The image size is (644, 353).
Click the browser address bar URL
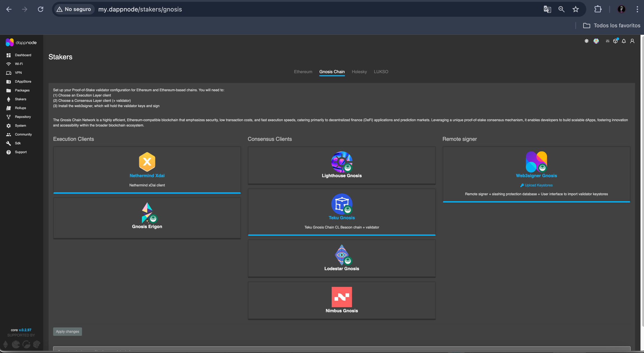point(140,9)
